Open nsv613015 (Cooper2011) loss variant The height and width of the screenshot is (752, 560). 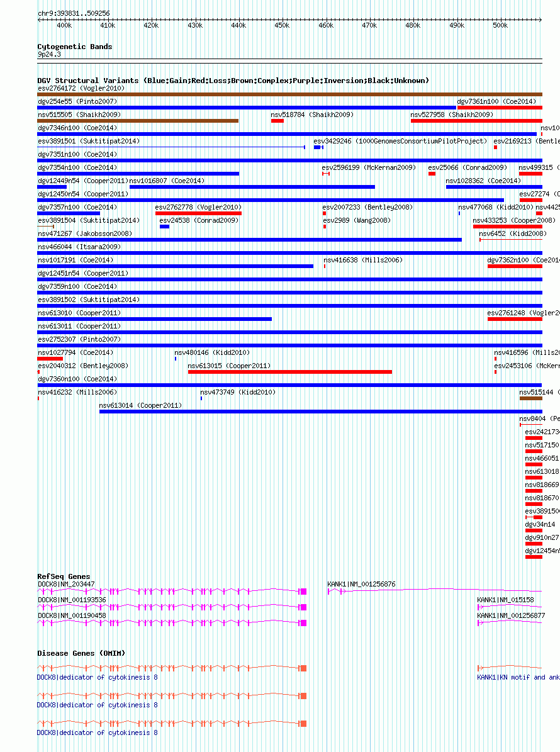click(290, 372)
